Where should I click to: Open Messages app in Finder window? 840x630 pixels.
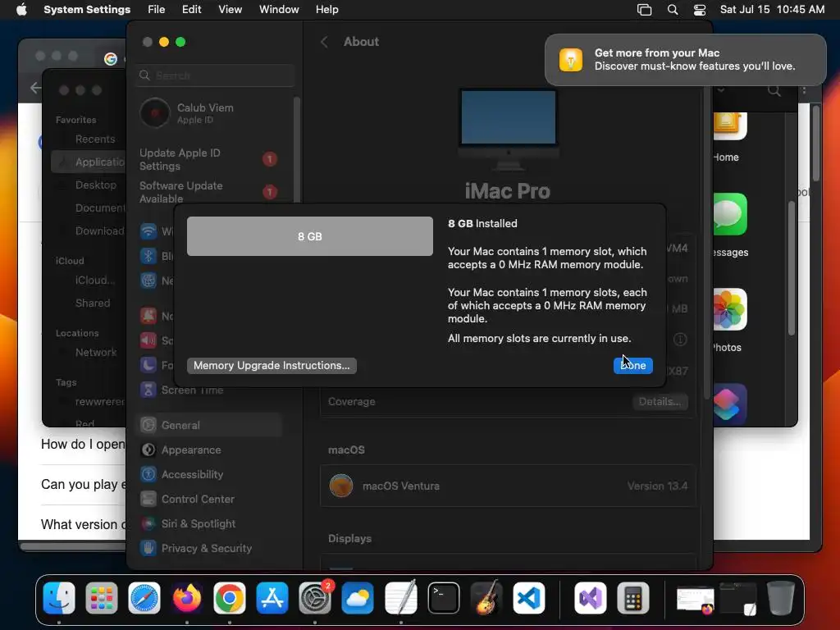(x=729, y=214)
